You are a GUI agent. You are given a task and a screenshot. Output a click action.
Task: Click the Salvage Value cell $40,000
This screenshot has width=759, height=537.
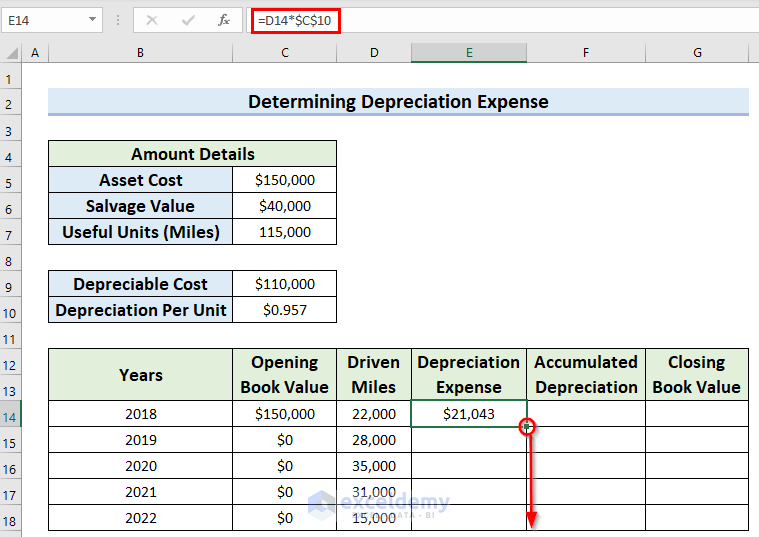(284, 206)
